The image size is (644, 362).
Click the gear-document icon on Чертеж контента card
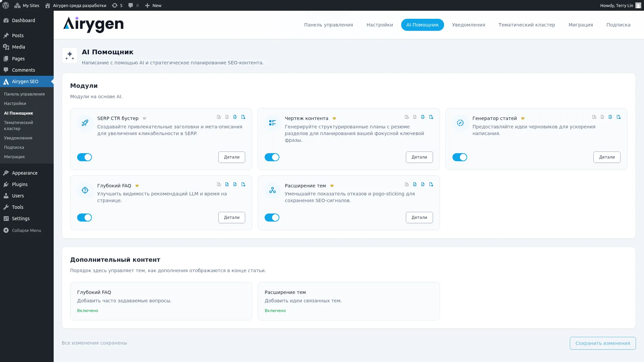431,117
